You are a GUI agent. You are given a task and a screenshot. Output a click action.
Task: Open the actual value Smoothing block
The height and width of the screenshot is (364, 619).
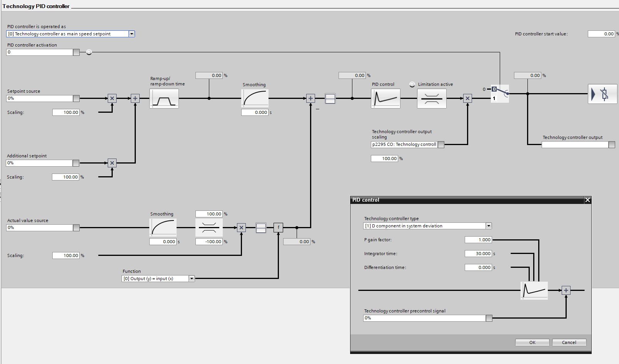163,228
